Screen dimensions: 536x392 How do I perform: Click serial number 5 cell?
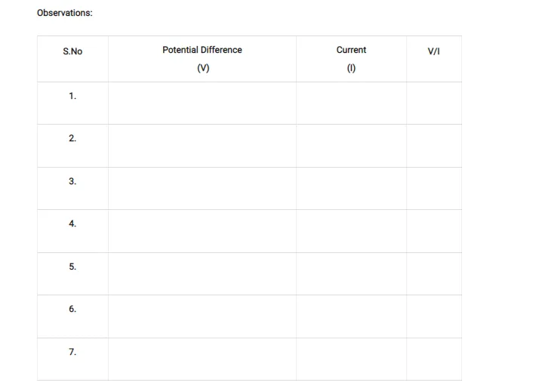click(x=72, y=267)
